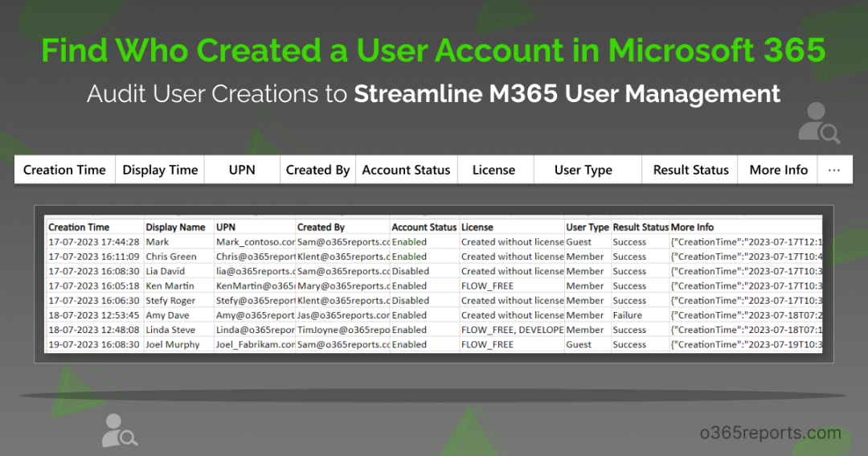Select the UPN cell starting 'Chris@o365report'
This screenshot has width=868, height=456.
[256, 257]
